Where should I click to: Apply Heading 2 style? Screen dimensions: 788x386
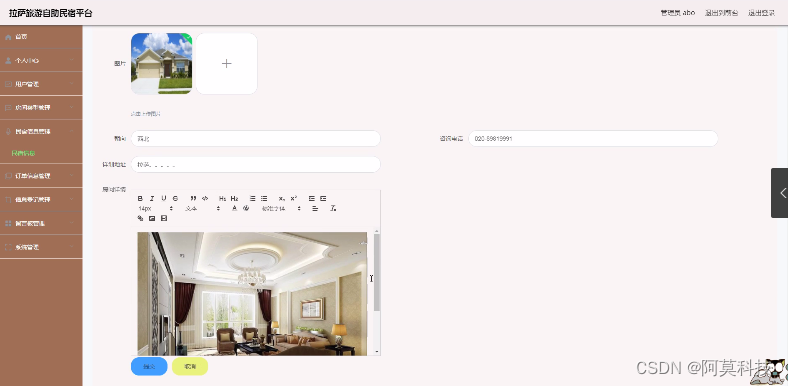(x=234, y=199)
